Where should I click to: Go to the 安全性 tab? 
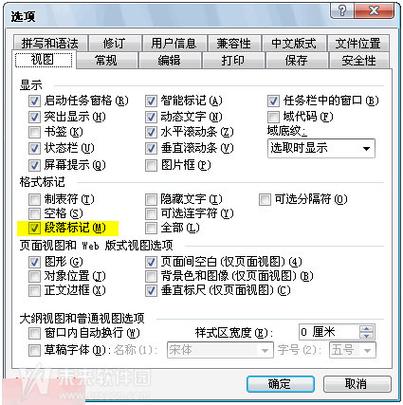tap(359, 60)
